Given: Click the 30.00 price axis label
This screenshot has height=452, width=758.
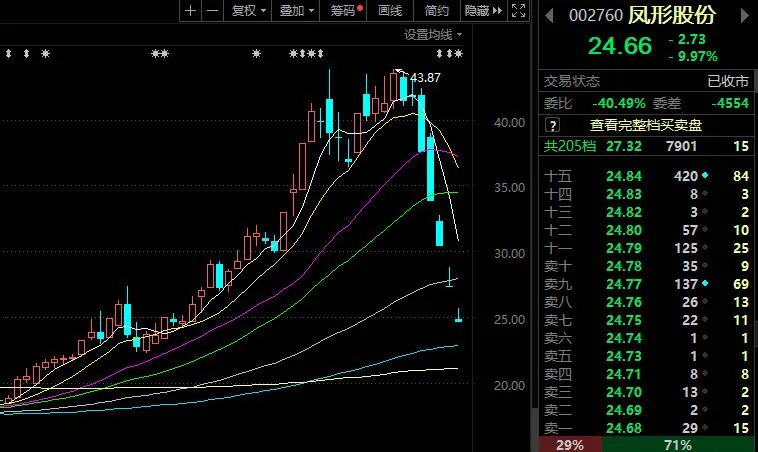Looking at the screenshot, I should pos(510,253).
